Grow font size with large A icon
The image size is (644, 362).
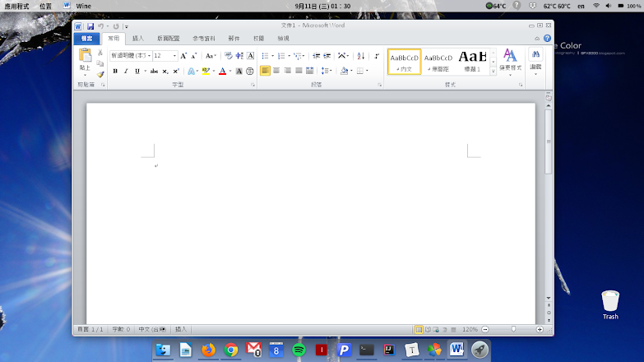[x=183, y=56]
